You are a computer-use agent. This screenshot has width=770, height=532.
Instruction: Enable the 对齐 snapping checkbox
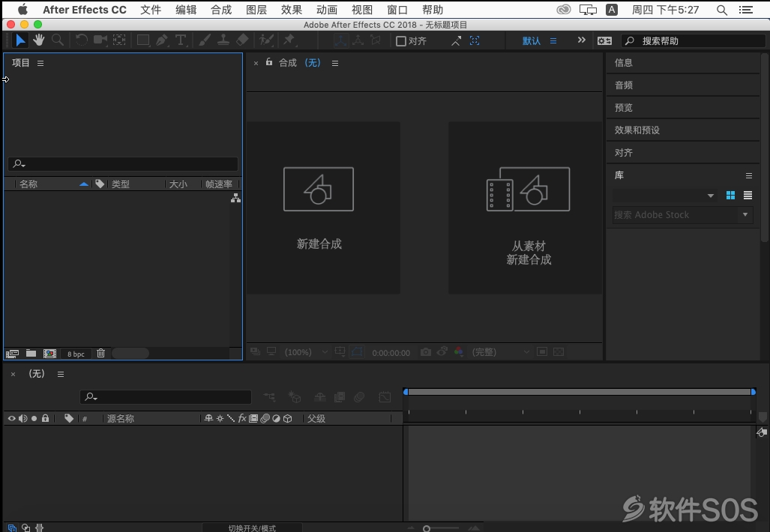click(401, 41)
